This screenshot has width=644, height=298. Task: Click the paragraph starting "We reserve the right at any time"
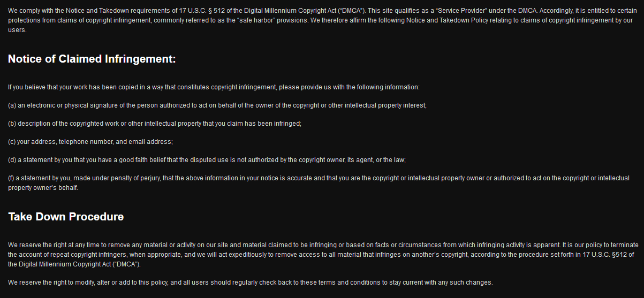pyautogui.click(x=321, y=254)
